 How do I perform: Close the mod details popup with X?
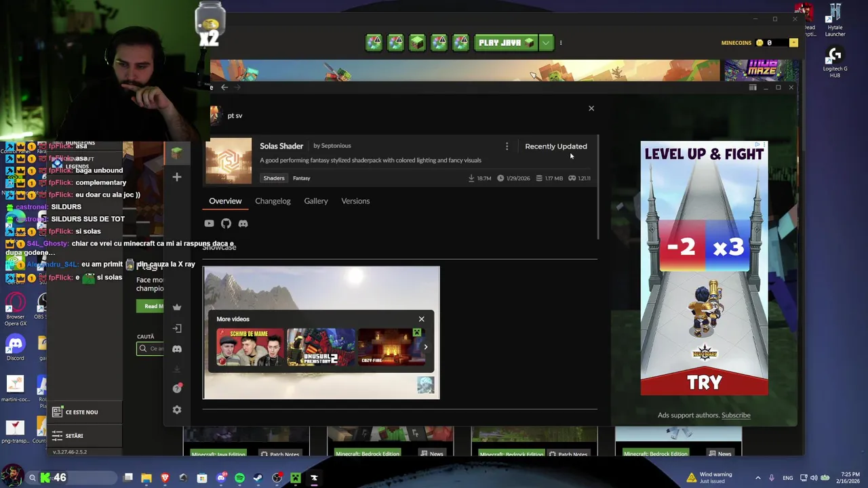tap(591, 108)
